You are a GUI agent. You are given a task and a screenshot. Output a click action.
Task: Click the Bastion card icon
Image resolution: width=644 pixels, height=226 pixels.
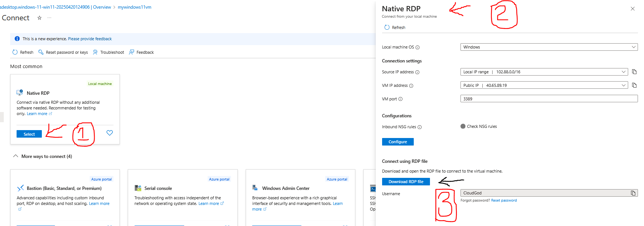[20, 188]
